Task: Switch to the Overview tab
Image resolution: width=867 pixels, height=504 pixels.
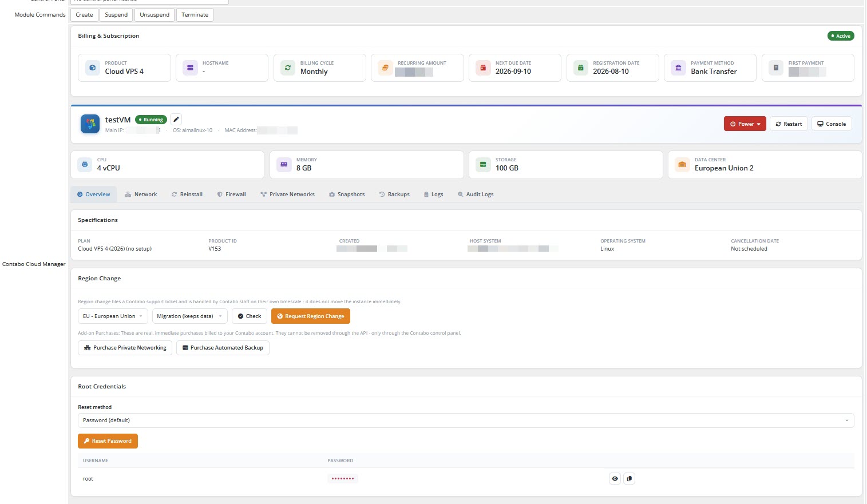Action: pyautogui.click(x=94, y=195)
